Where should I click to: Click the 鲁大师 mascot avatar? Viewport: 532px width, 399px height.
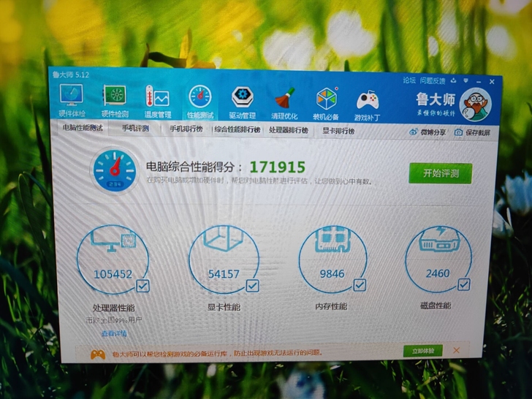475,104
